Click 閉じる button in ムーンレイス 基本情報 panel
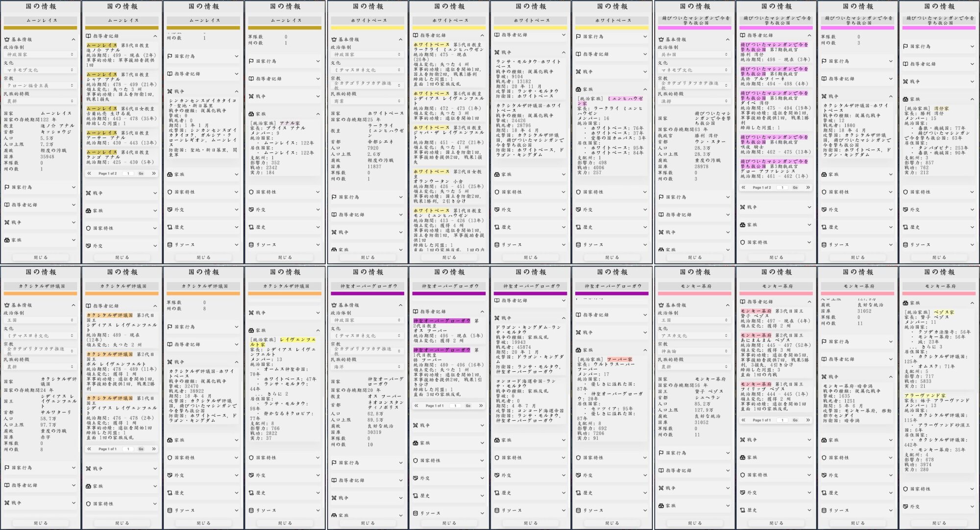This screenshot has height=530, width=980. tap(41, 258)
